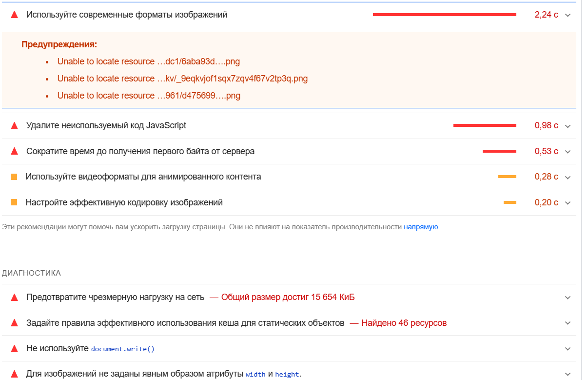Click warning about …dc1/6aba93d….png resource

coord(149,61)
